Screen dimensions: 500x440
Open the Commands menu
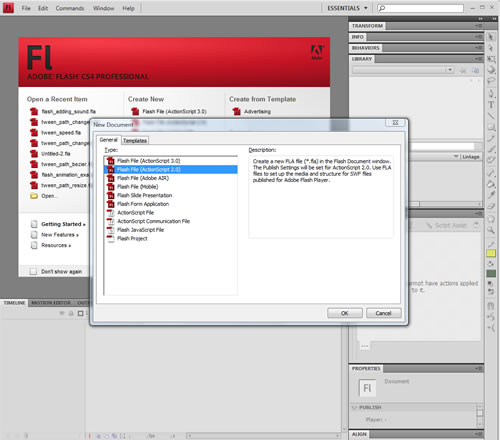coord(70,8)
